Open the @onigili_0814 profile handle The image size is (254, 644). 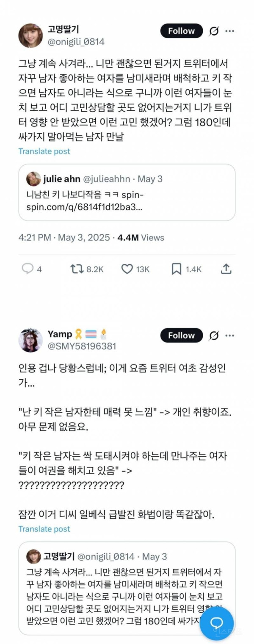click(x=76, y=42)
